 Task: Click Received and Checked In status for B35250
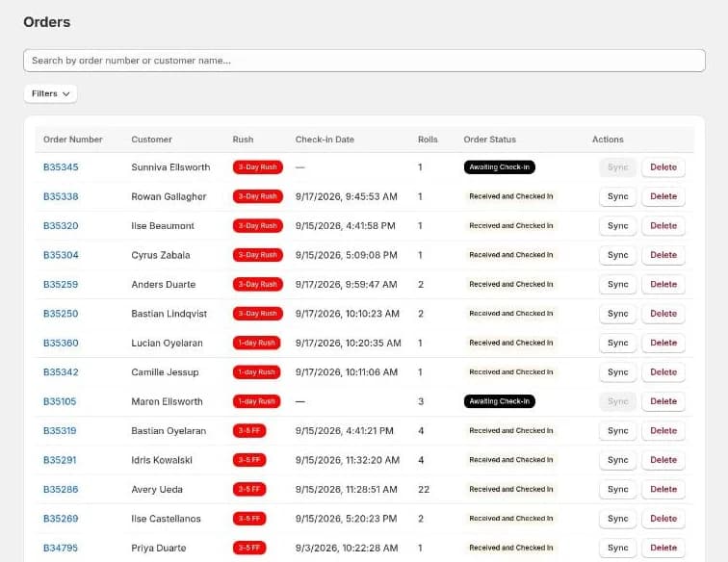pos(511,314)
